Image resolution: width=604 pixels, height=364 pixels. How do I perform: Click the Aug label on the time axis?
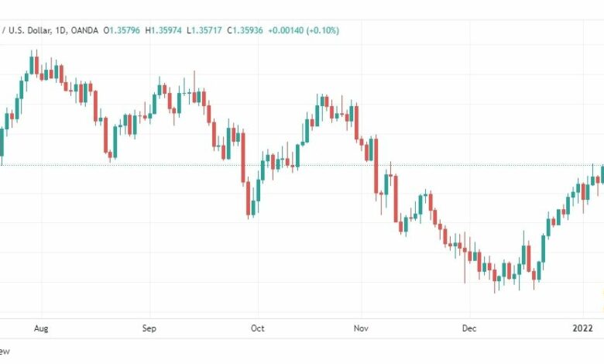[41, 328]
